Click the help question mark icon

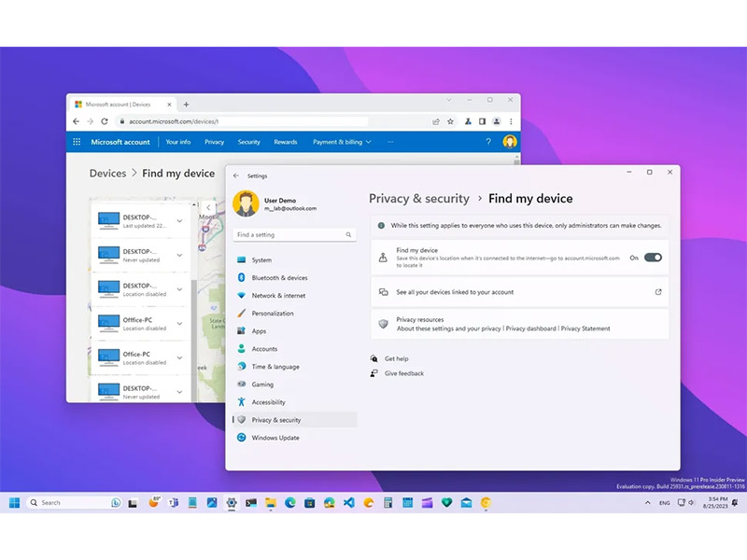click(x=488, y=142)
